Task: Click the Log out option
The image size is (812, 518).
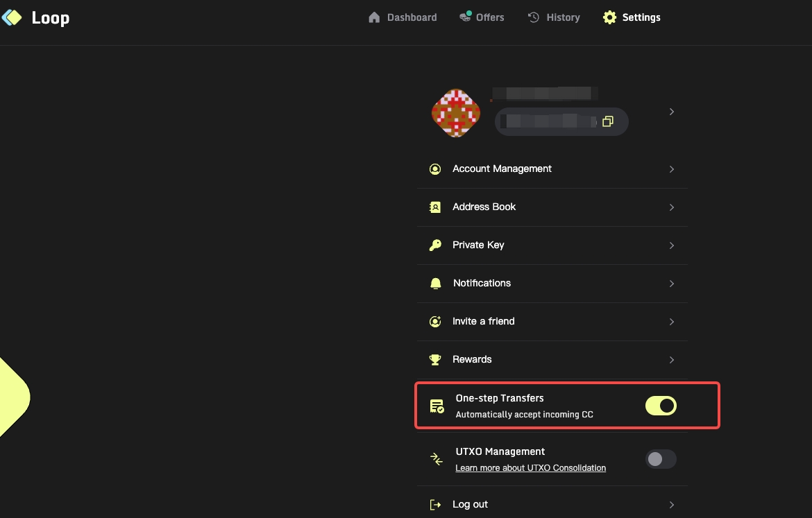Action: [x=470, y=505]
